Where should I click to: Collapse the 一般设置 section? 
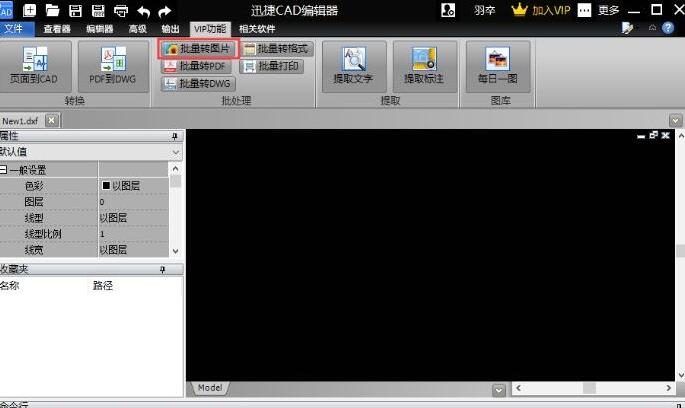coord(3,169)
